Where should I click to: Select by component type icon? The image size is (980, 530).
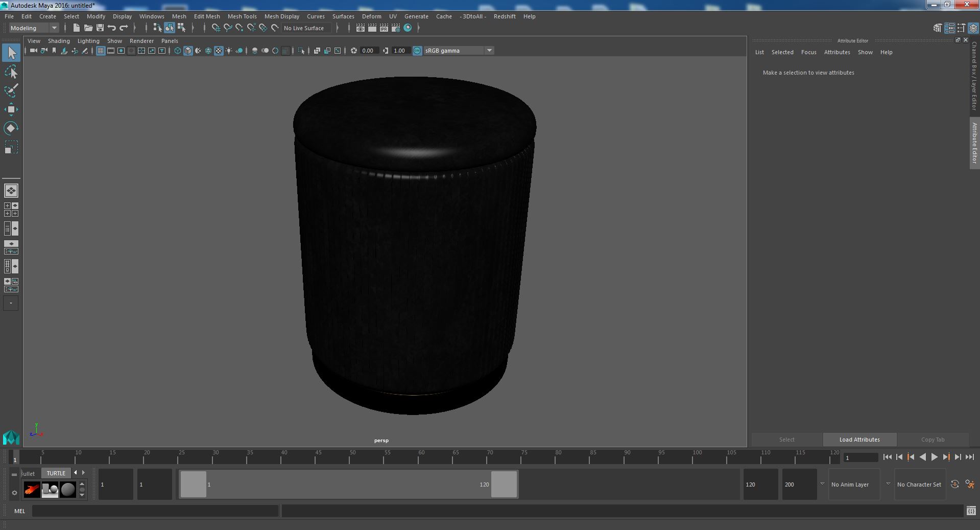pos(181,28)
